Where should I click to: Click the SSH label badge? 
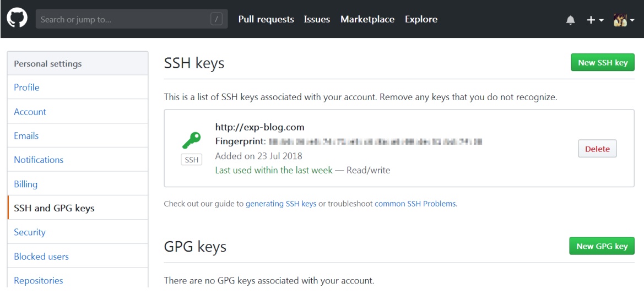tap(191, 160)
